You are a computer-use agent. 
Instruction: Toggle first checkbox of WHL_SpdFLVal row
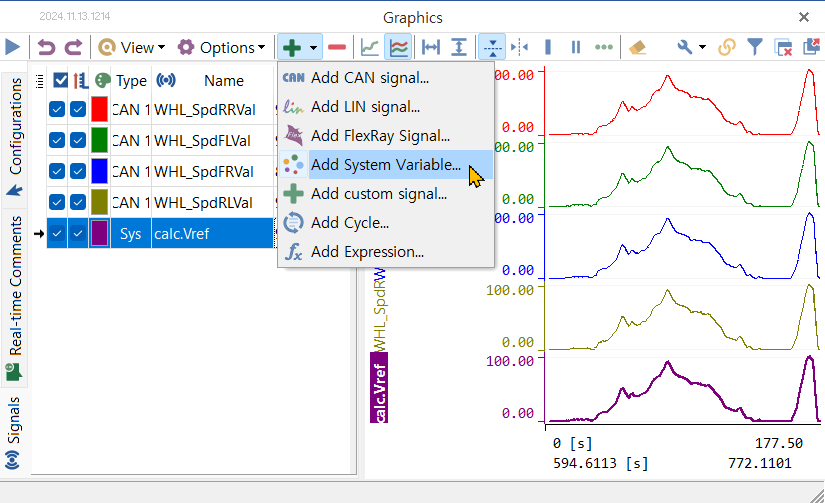click(x=57, y=140)
